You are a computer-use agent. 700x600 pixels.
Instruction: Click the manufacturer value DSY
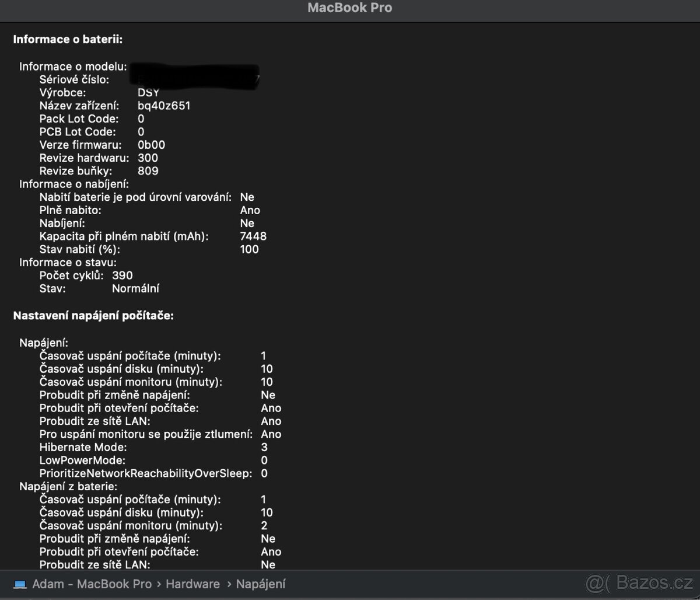[148, 93]
